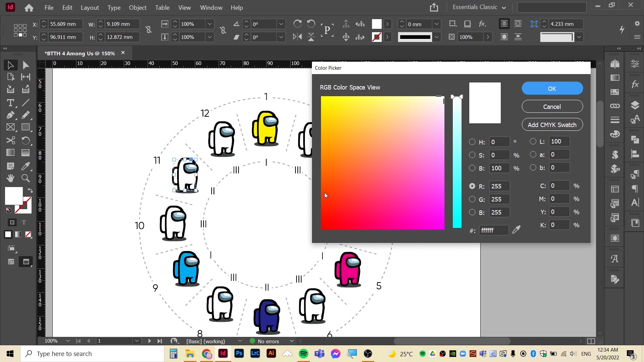The height and width of the screenshot is (362, 644).
Task: Open the Essentials Classic workspace dropdown
Action: pos(479,7)
